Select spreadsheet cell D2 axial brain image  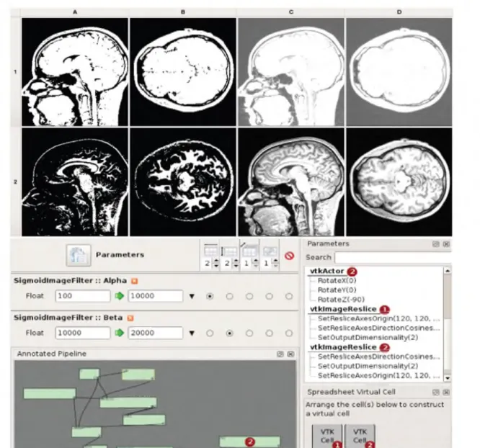click(x=399, y=182)
